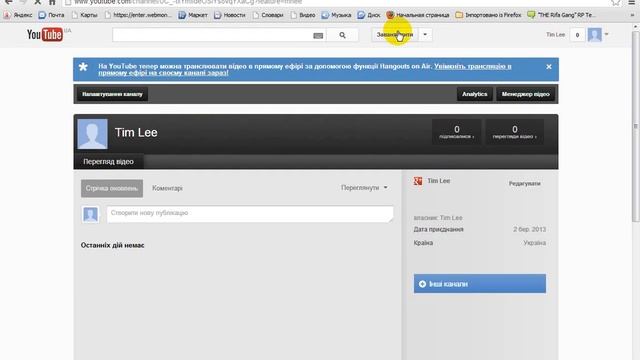This screenshot has width=640, height=360.
Task: Click the magnifier search button
Action: pos(342,35)
